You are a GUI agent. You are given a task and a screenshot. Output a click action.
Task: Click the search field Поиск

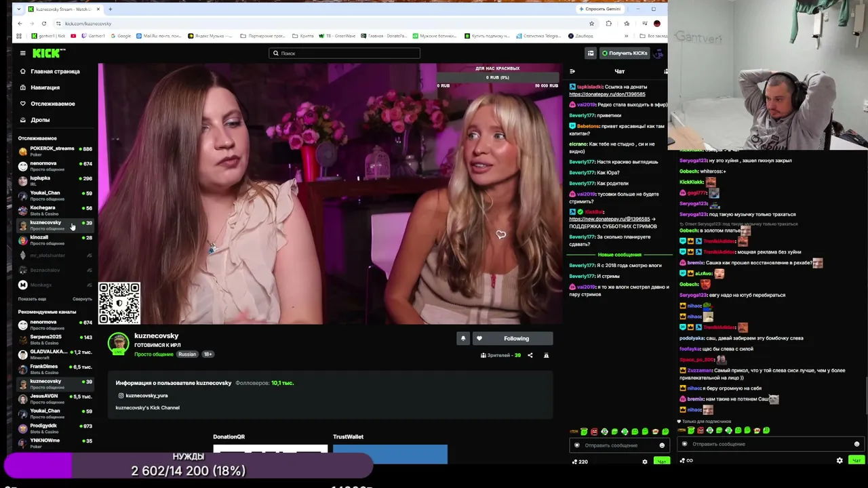tap(344, 53)
